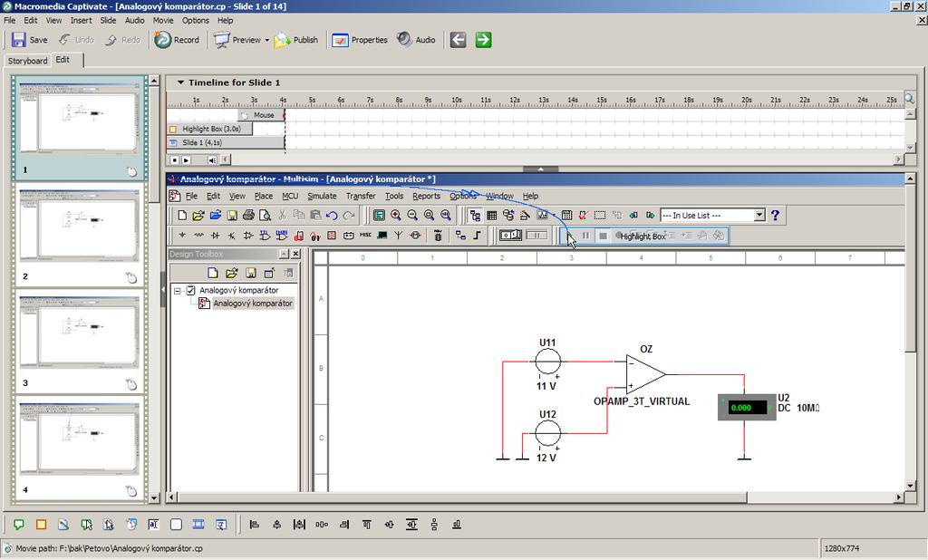Click the OPAMP_3T_VIRTUAL label on the schematic

point(642,401)
